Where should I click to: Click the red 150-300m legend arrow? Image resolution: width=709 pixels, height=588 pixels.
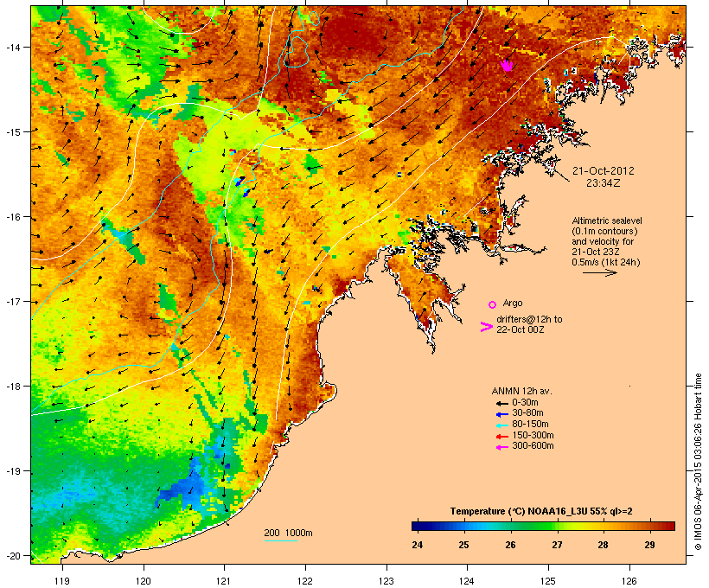501,436
